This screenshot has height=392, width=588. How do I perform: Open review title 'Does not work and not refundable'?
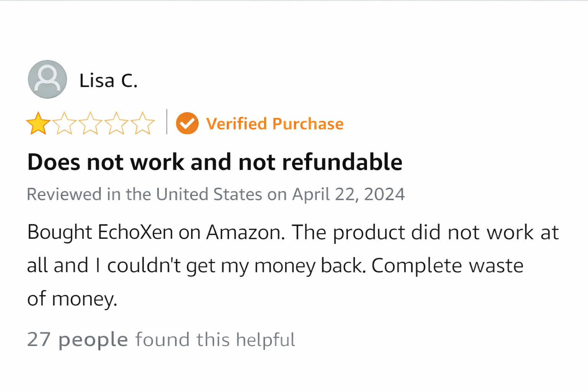pos(214,162)
